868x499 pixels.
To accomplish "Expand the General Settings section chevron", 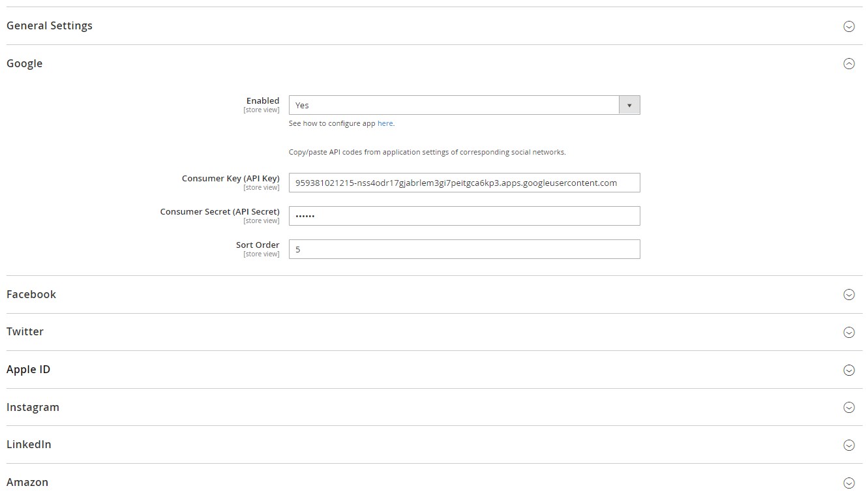I will [848, 26].
